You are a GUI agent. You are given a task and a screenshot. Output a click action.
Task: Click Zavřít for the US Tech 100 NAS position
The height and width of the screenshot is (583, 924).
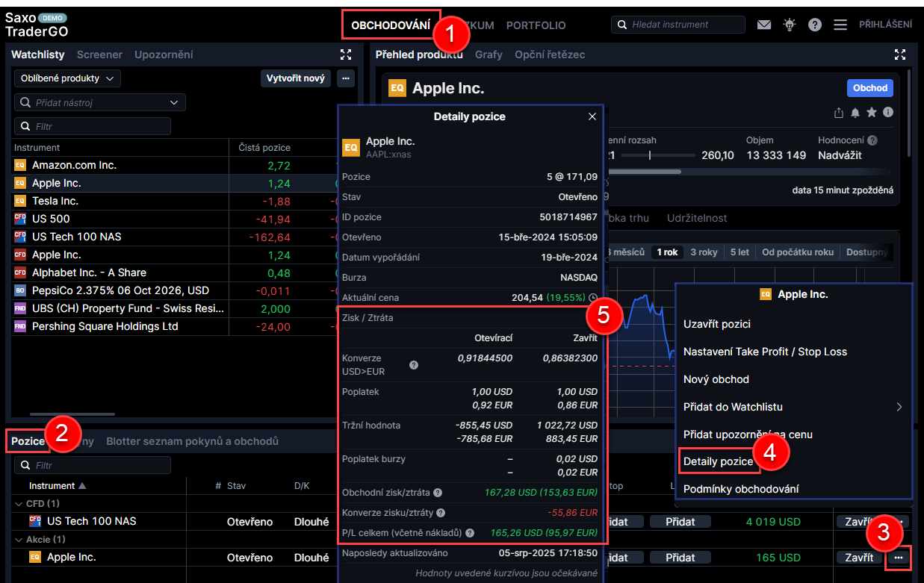859,522
